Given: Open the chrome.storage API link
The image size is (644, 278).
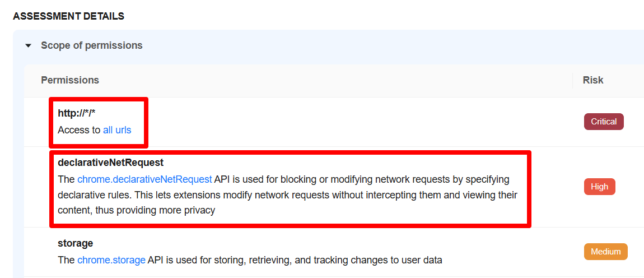Looking at the screenshot, I should 111,260.
